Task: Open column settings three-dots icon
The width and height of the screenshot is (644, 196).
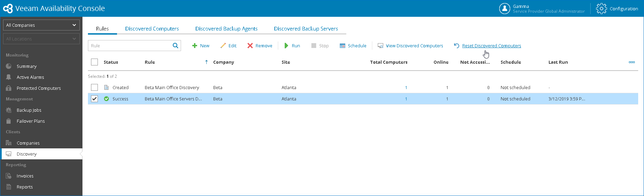Action: pyautogui.click(x=632, y=62)
